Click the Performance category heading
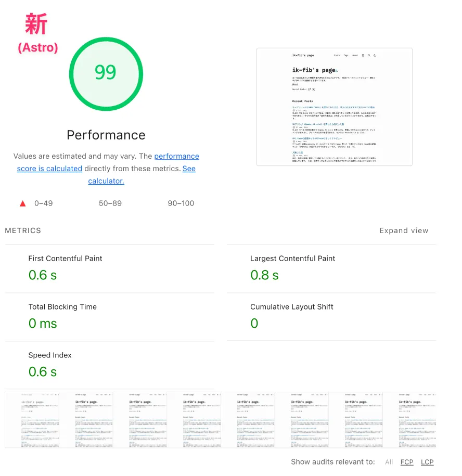Screen dimensions: 462x476 (x=106, y=135)
